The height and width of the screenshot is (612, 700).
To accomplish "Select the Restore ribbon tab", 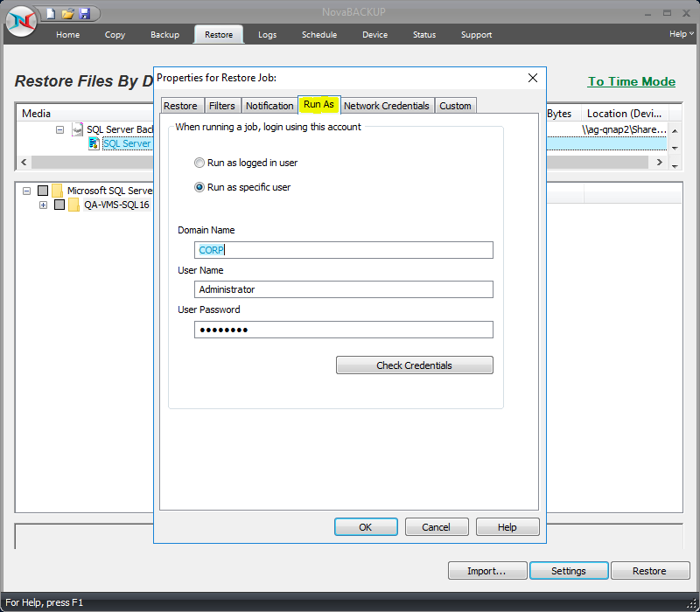I will click(219, 35).
